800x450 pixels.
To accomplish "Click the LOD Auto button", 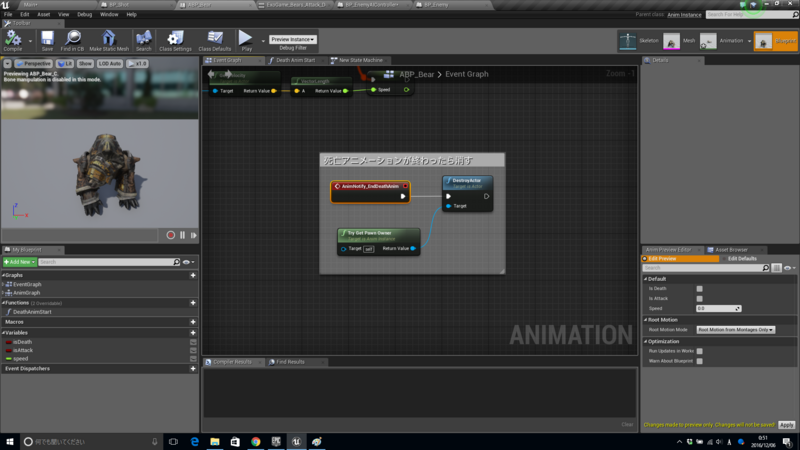I will pos(110,64).
